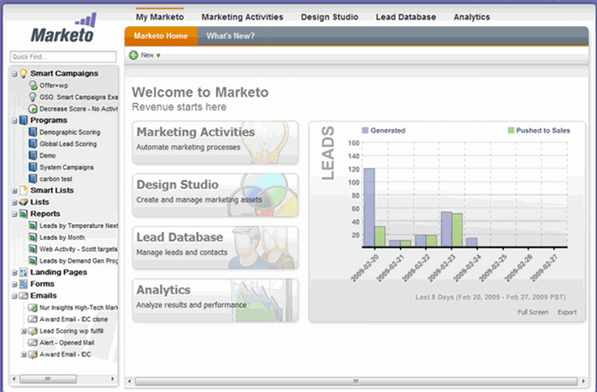Click the Pushed to Sales legend swatch
The height and width of the screenshot is (392, 597).
tap(511, 130)
